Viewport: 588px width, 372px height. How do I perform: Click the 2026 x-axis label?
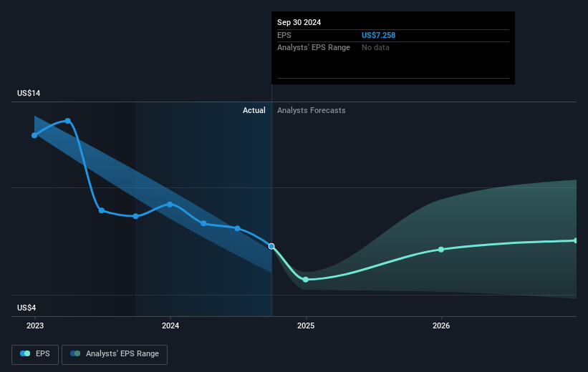pyautogui.click(x=441, y=326)
